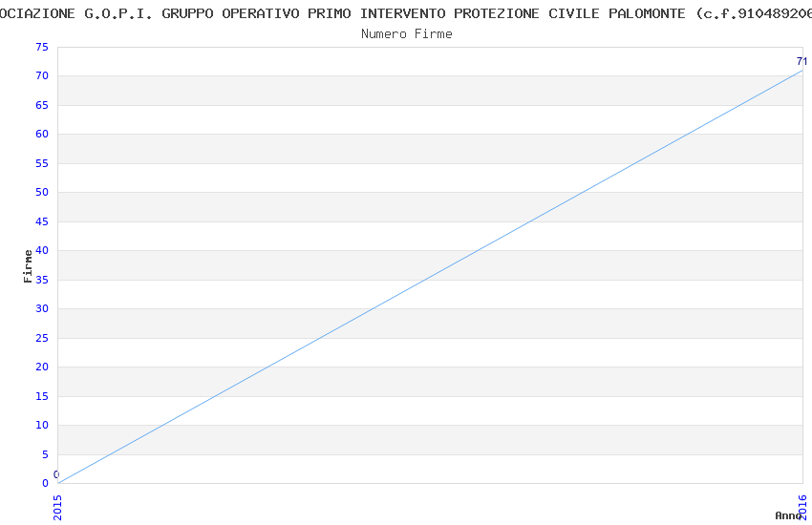
Task: Click the data point label 0 near origin
Action: pyautogui.click(x=56, y=474)
